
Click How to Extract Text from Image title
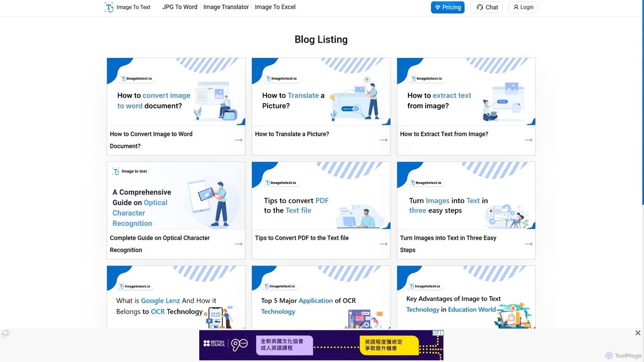[444, 134]
